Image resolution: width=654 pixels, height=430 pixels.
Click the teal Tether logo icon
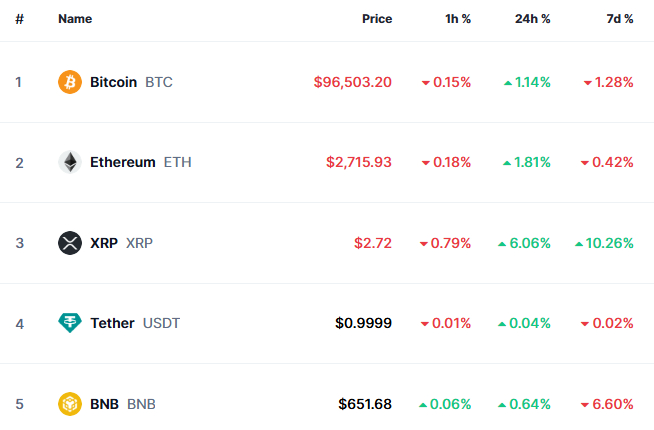click(x=70, y=323)
